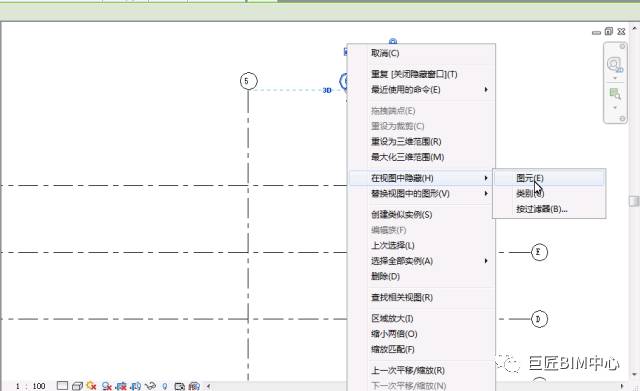640x391 pixels.
Task: Click the horizontal scrollbar right arrow
Action: [622, 386]
